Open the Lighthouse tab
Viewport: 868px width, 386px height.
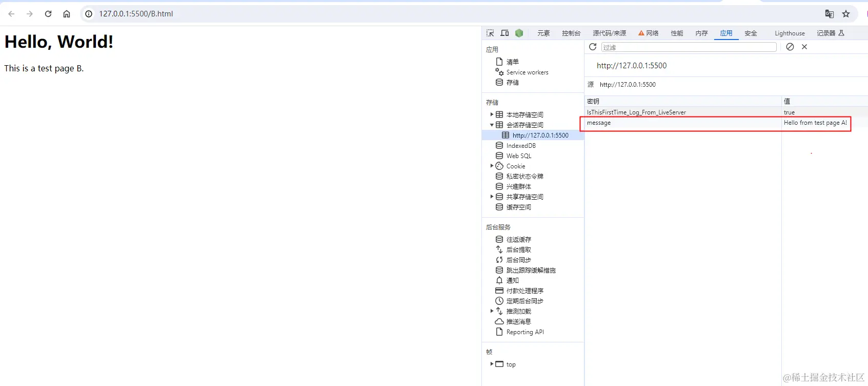coord(790,33)
